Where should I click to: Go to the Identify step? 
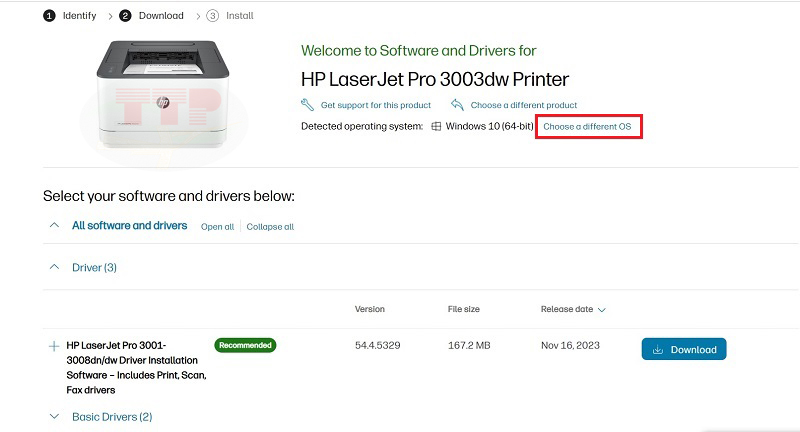click(x=79, y=16)
